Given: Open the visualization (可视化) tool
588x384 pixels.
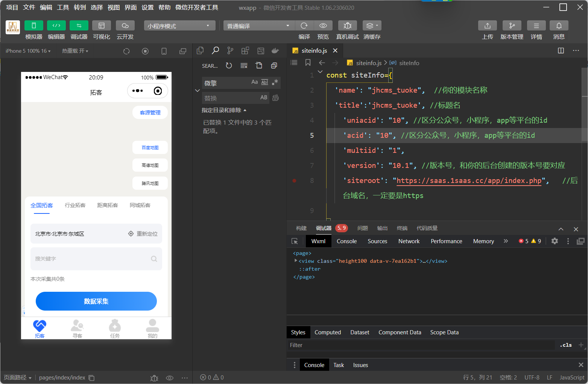Looking at the screenshot, I should click(102, 25).
